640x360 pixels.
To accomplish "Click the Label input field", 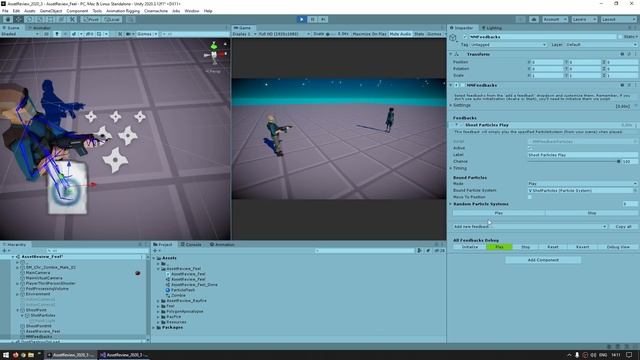I will (x=582, y=155).
